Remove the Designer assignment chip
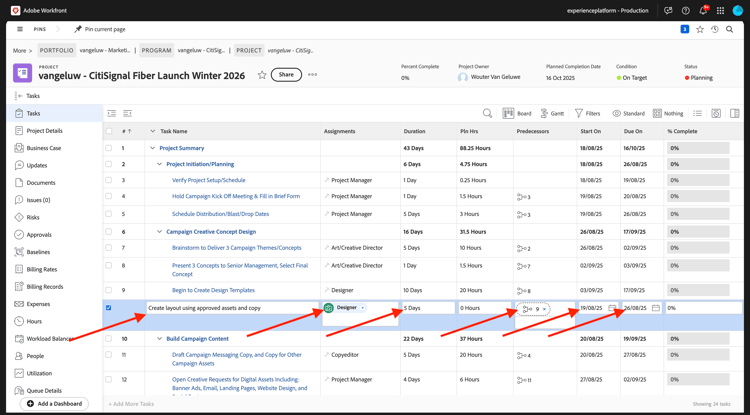Image resolution: width=750 pixels, height=415 pixels. (x=363, y=308)
